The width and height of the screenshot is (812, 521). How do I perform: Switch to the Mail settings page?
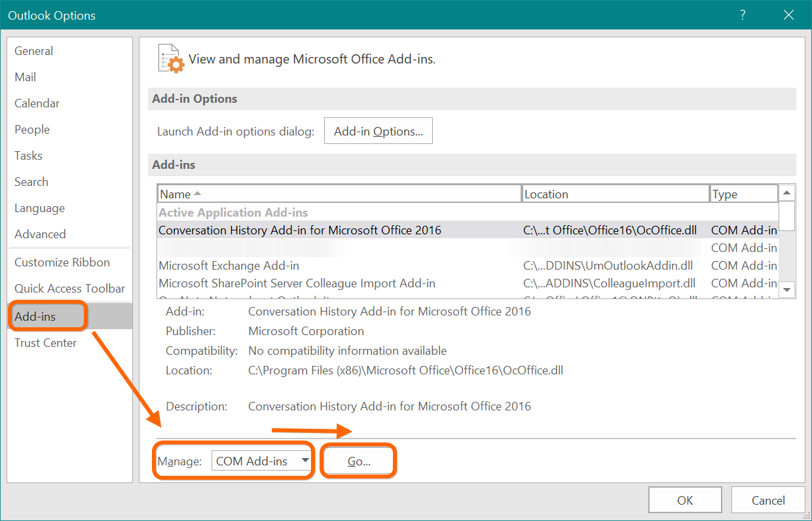coord(25,77)
